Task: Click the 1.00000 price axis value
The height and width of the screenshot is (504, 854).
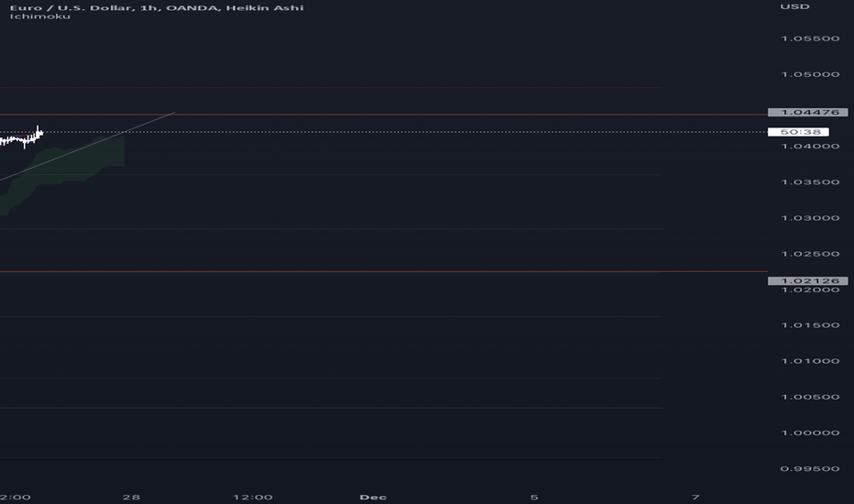Action: [810, 433]
